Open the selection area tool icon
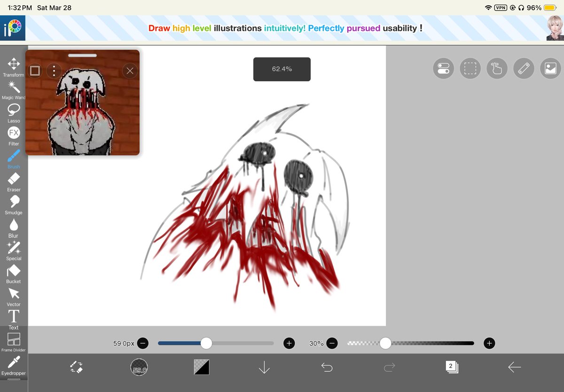Screen dimensions: 564x392 click(470, 69)
